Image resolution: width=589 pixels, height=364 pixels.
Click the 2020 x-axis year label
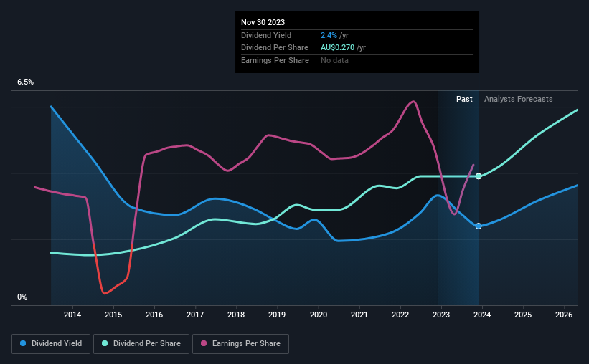tap(318, 315)
